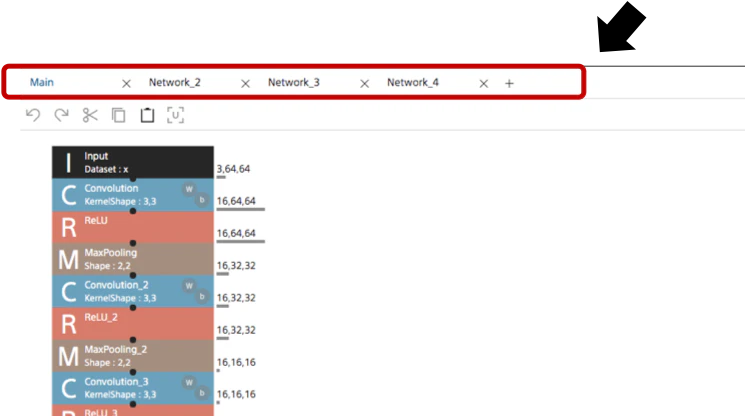
Task: Close the Network_2 tab
Action: 245,84
